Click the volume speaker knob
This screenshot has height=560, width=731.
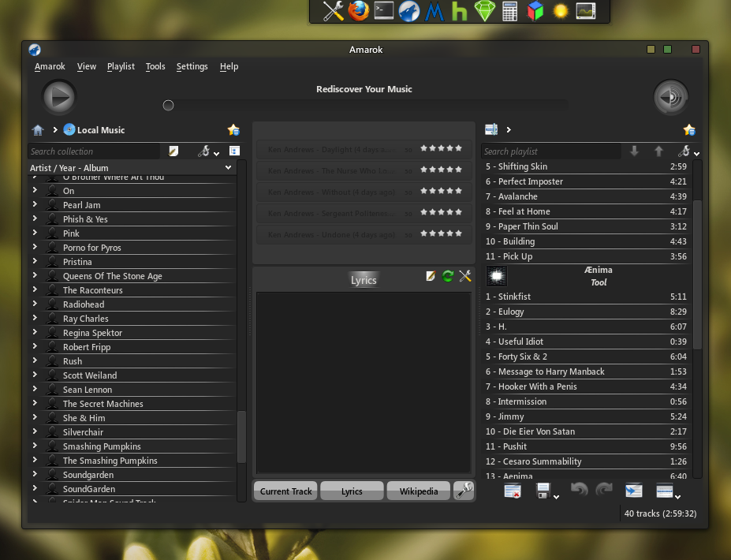click(670, 98)
